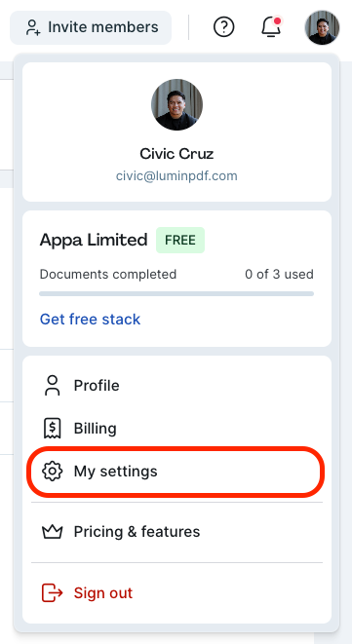Click the Invite members button
The width and height of the screenshot is (352, 644).
91,27
